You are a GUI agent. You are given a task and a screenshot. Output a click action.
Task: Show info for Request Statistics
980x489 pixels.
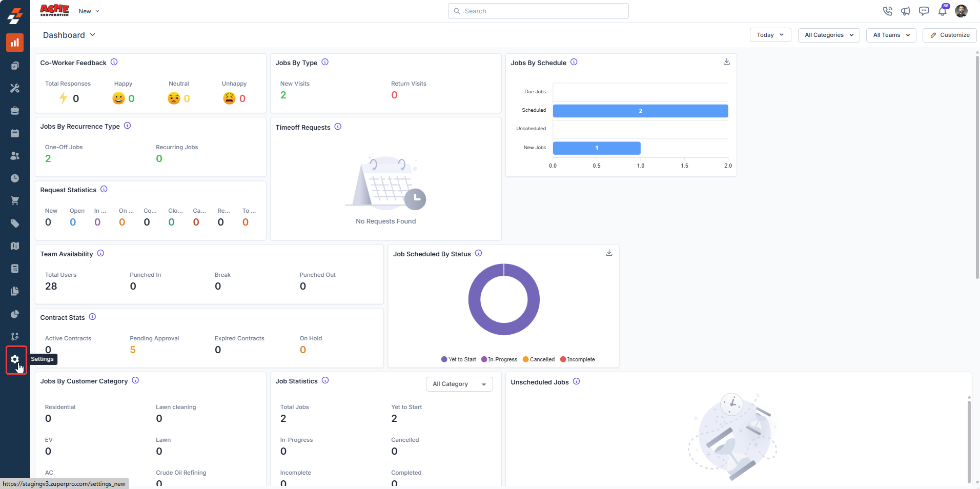(104, 189)
